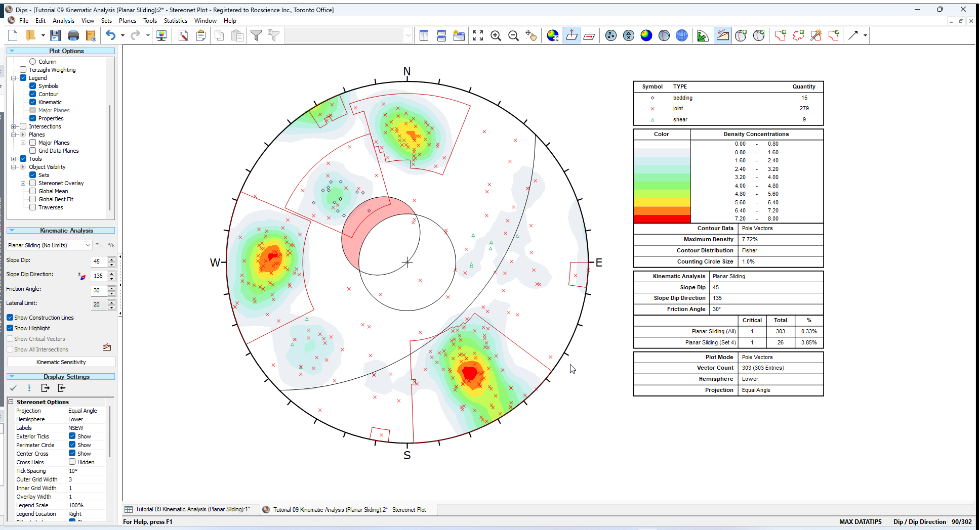Switch to the Planar Sliding:1 grid tab
The image size is (980, 530).
point(192,509)
